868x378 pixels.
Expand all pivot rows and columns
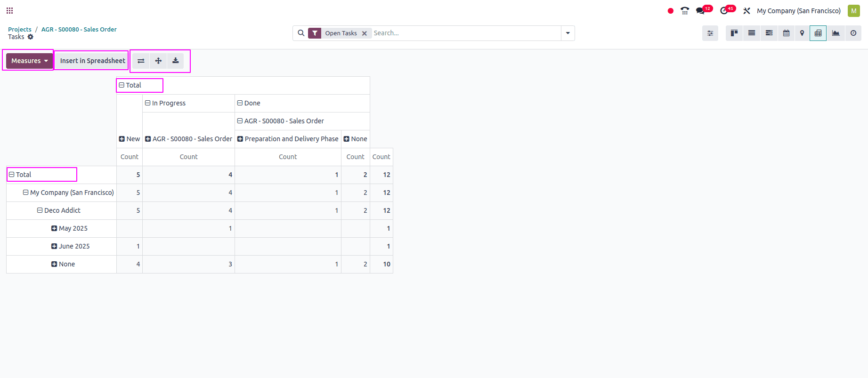[x=158, y=61]
